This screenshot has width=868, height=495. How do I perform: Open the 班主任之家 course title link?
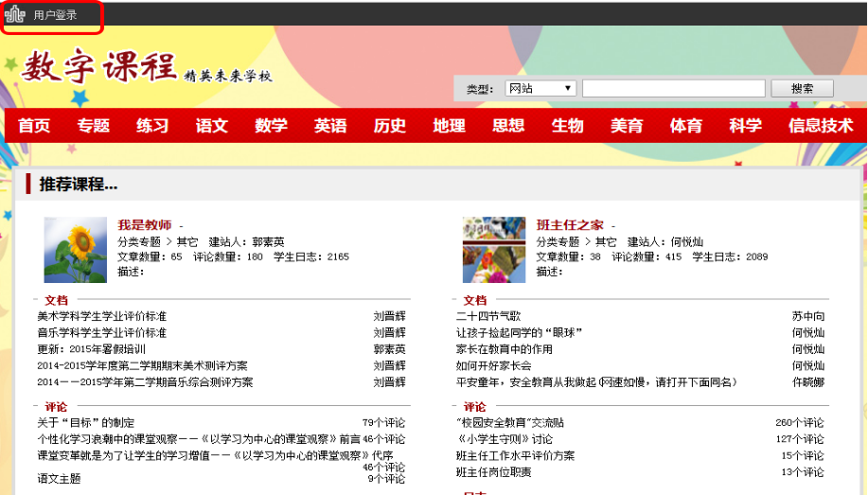[570, 225]
